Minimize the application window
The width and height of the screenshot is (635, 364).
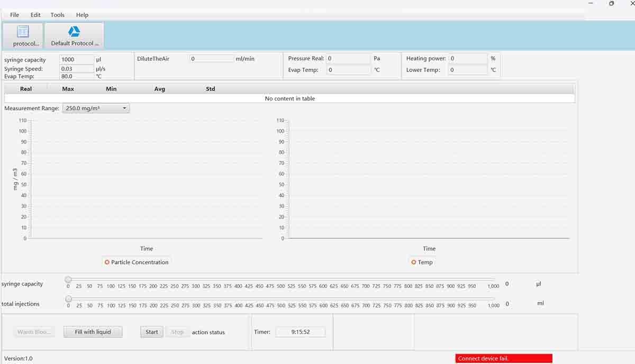pyautogui.click(x=590, y=4)
